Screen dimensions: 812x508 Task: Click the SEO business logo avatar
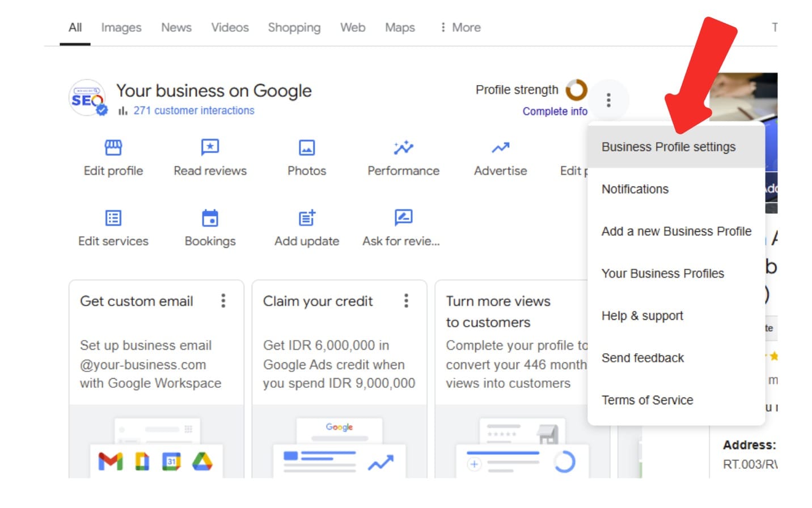87,98
